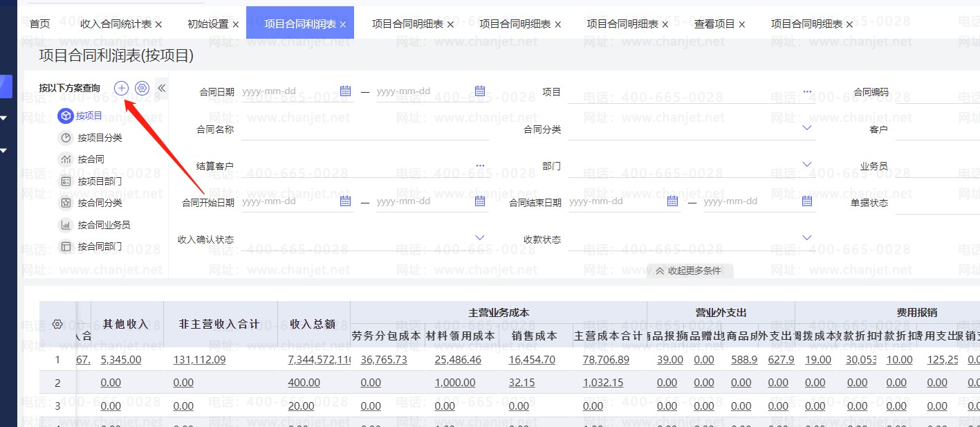This screenshot has width=980, height=427.
Task: Open calendar for 合同结束日期 end date
Action: click(806, 201)
